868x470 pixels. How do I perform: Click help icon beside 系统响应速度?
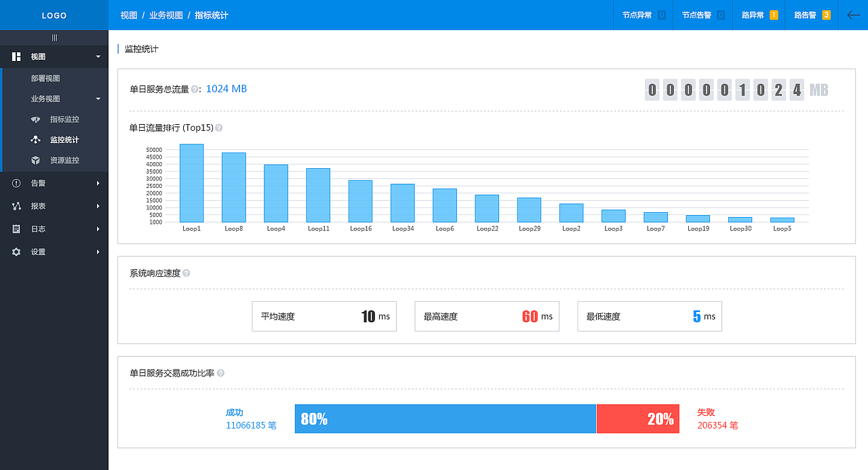[186, 273]
